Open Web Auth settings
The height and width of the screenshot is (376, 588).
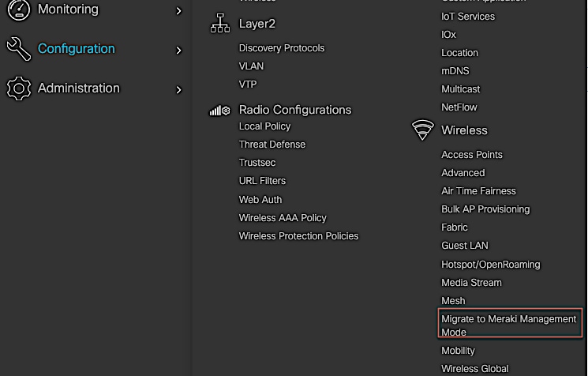pyautogui.click(x=260, y=200)
